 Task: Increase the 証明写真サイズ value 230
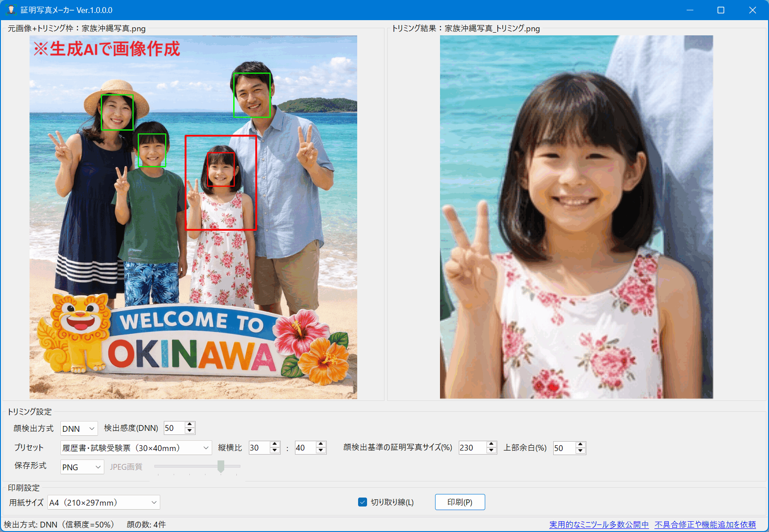491,444
